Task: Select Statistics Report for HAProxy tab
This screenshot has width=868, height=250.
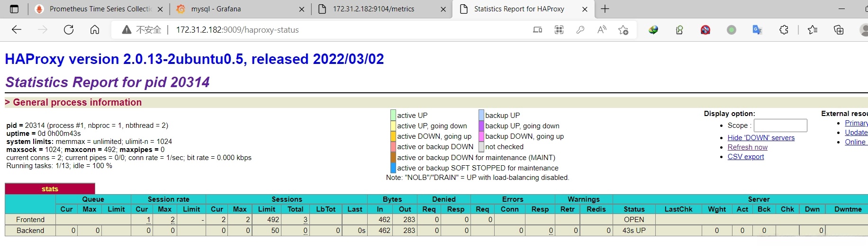Action: pos(524,9)
